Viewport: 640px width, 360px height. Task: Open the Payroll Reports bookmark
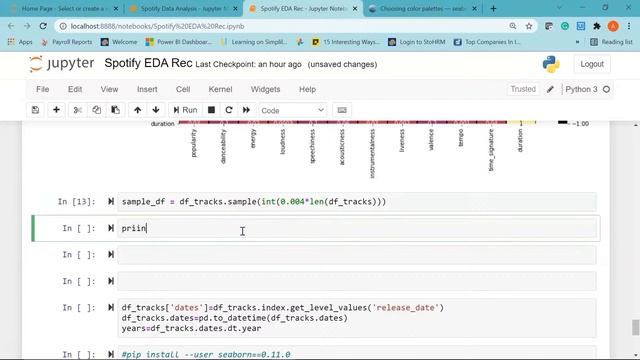coord(67,42)
